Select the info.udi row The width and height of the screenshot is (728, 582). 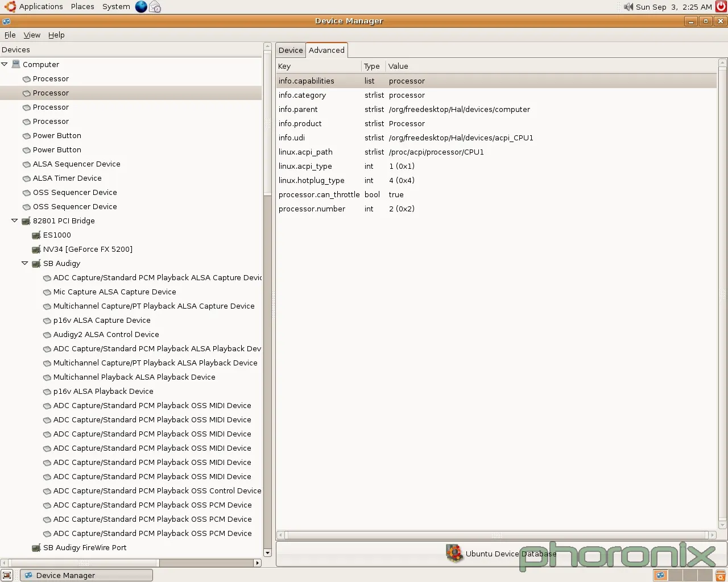point(496,138)
